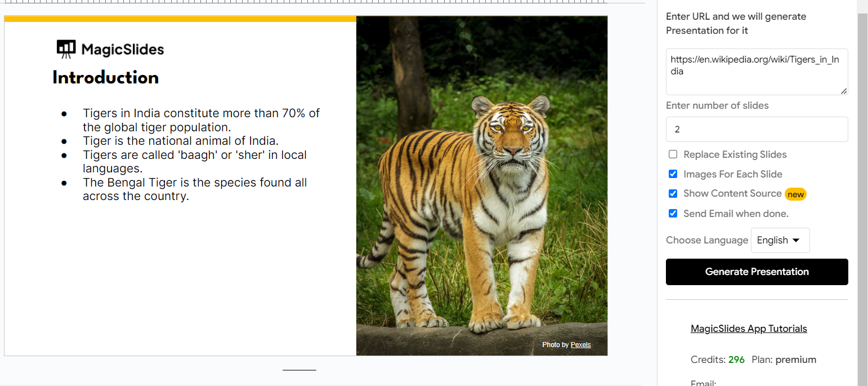The image size is (868, 386).
Task: Click the speaker notes drag handle below slide
Action: (x=299, y=370)
